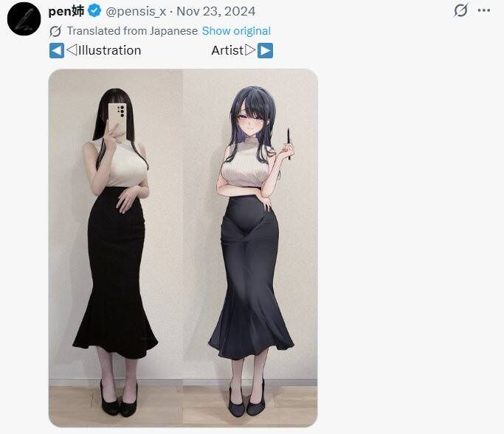Screen dimensions: 504x434
Task: Click the hollow left triangle before Illustration
Action: click(72, 50)
